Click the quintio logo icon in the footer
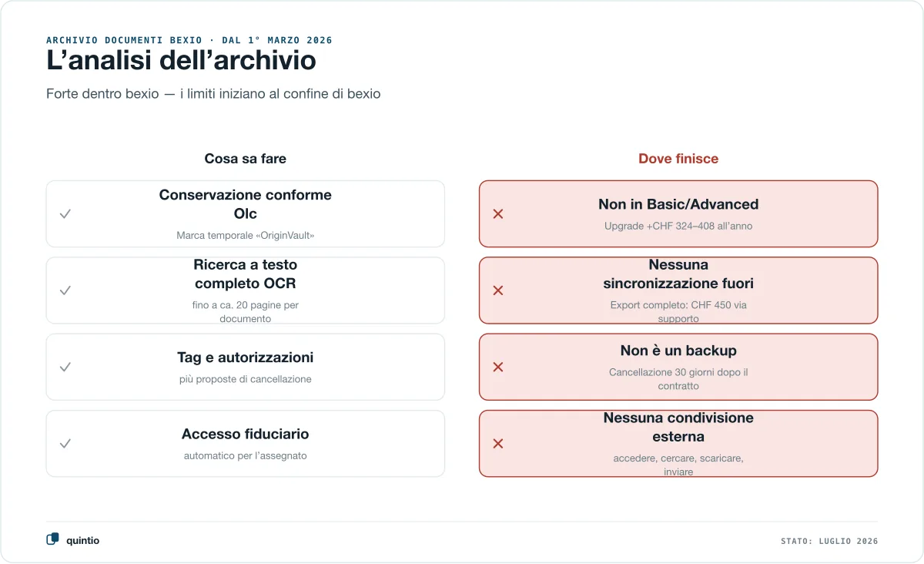 coord(52,540)
